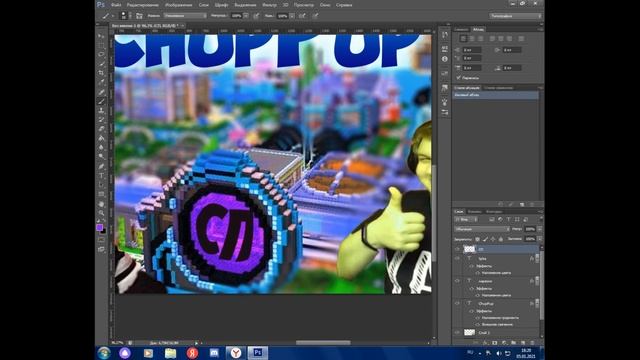The height and width of the screenshot is (360, 640).
Task: Select the Clone Stamp tool
Action: click(x=101, y=110)
